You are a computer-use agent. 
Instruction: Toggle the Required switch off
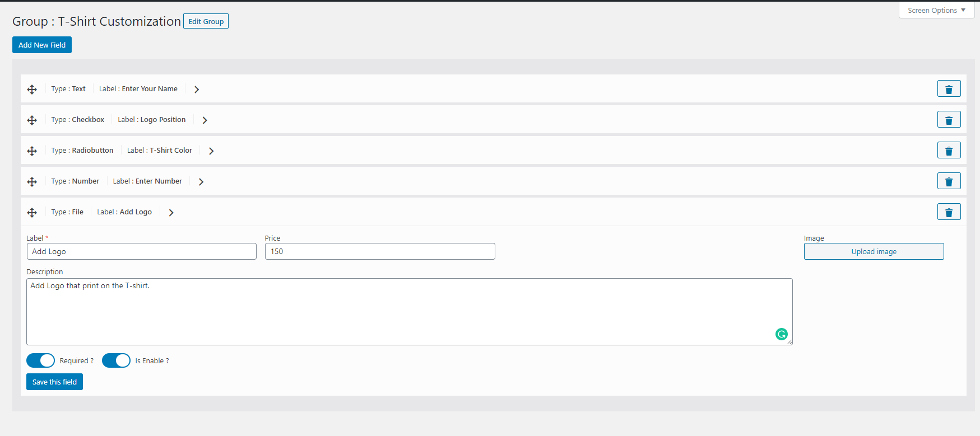40,360
